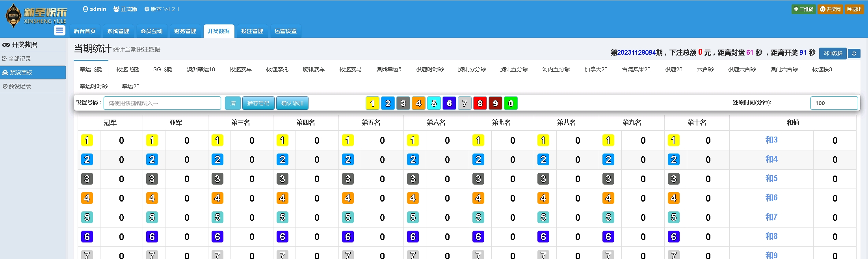This screenshot has width=868, height=259.
Task: Switch to the 投注管理 navigation tab
Action: tap(252, 31)
